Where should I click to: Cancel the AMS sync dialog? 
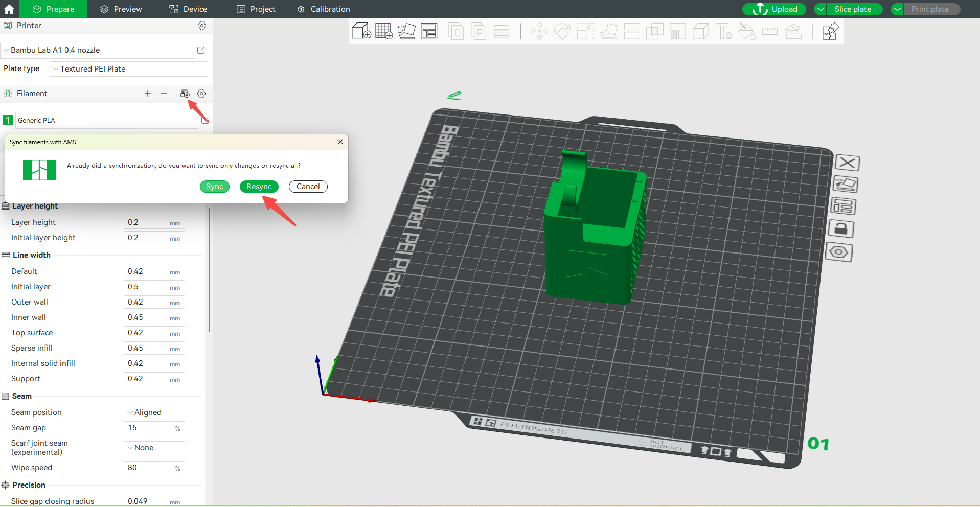pyautogui.click(x=308, y=187)
